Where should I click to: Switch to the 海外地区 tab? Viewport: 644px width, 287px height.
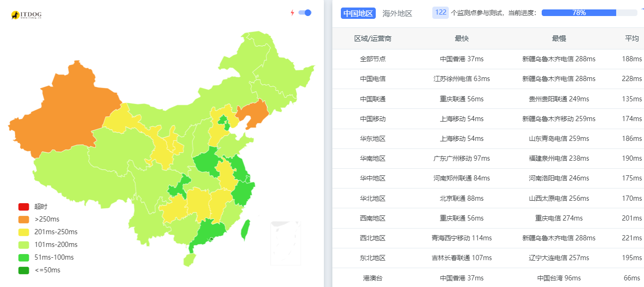pyautogui.click(x=397, y=13)
